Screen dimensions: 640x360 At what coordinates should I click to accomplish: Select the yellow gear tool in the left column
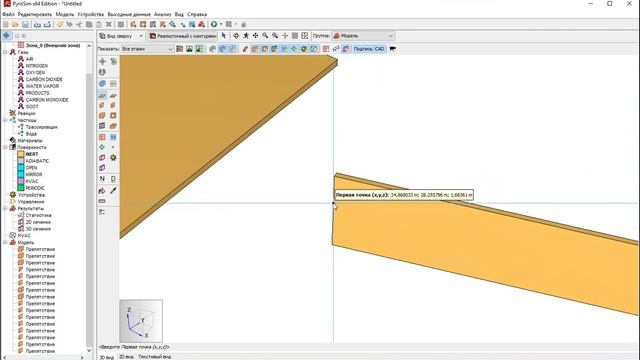coord(113,158)
